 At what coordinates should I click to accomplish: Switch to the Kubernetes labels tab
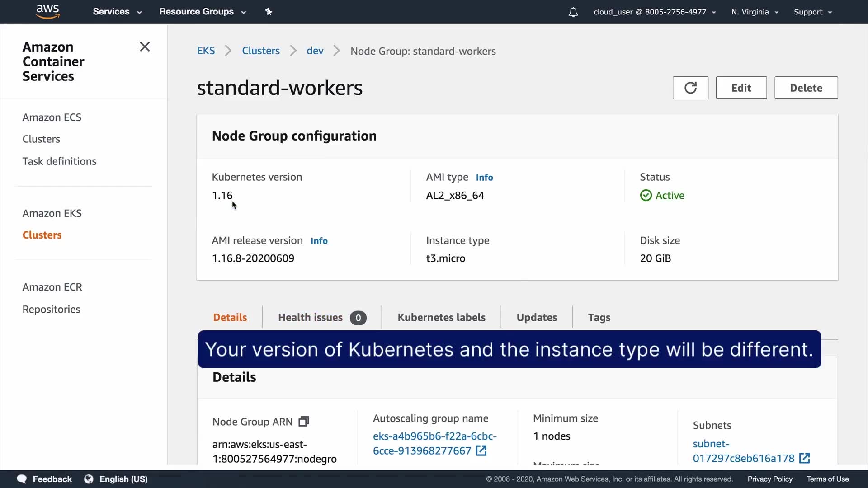pyautogui.click(x=441, y=317)
